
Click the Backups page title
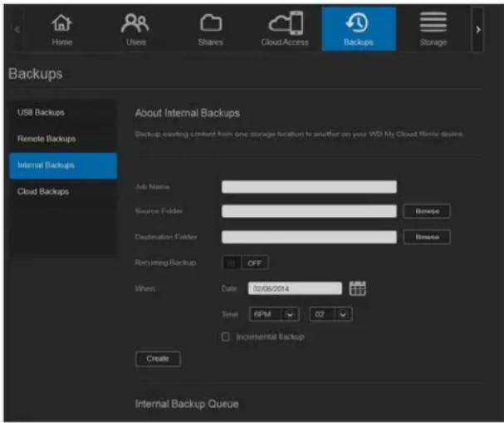click(36, 74)
